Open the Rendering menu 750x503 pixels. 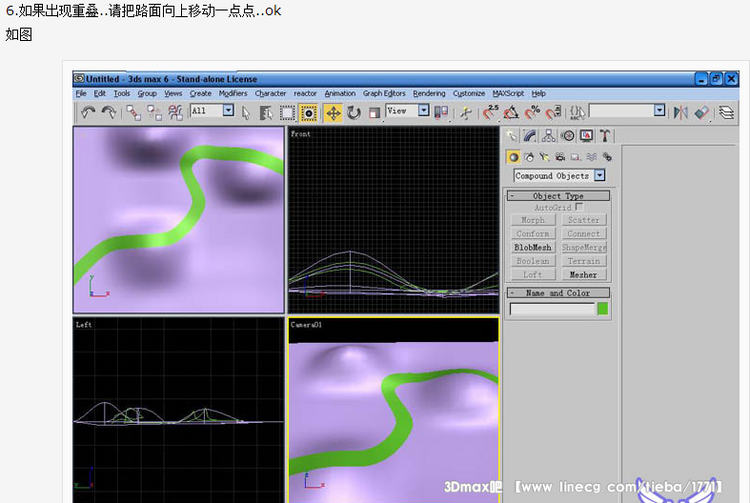pos(429,93)
